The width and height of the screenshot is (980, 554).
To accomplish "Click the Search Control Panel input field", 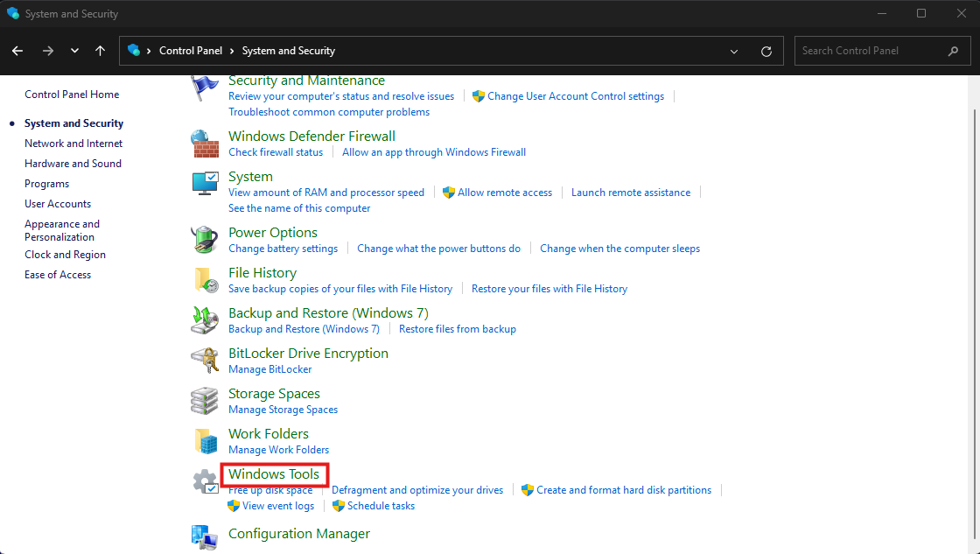I will pyautogui.click(x=871, y=51).
